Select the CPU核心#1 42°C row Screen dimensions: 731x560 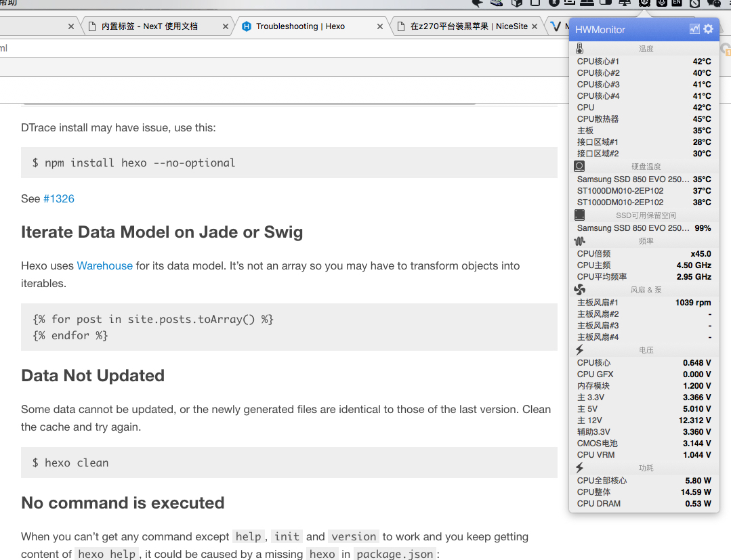(x=644, y=62)
